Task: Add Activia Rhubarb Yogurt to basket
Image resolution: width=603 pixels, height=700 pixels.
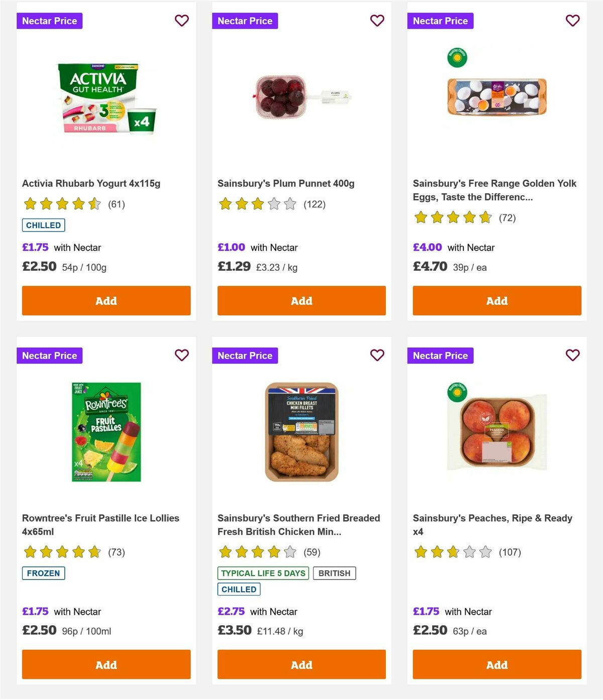Action: (x=106, y=300)
